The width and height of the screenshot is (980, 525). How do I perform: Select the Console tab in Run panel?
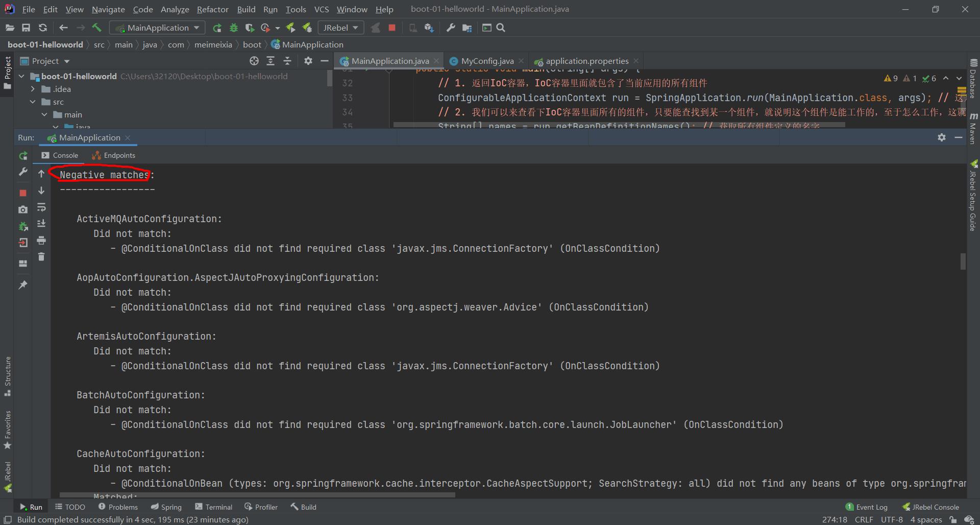point(60,155)
